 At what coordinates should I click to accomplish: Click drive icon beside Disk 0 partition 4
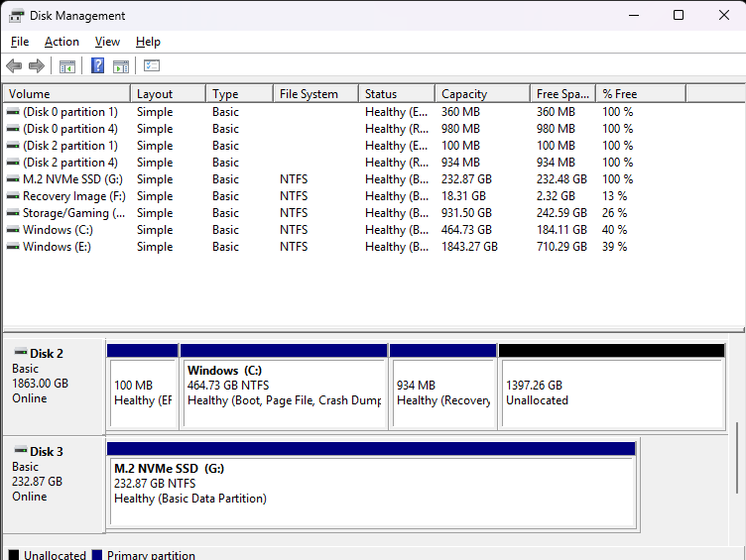(x=13, y=129)
